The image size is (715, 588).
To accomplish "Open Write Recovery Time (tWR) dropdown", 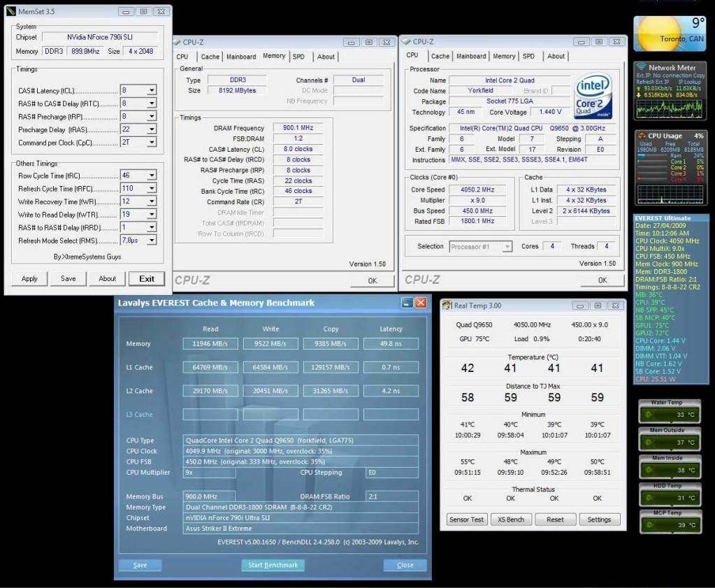I will click(152, 201).
